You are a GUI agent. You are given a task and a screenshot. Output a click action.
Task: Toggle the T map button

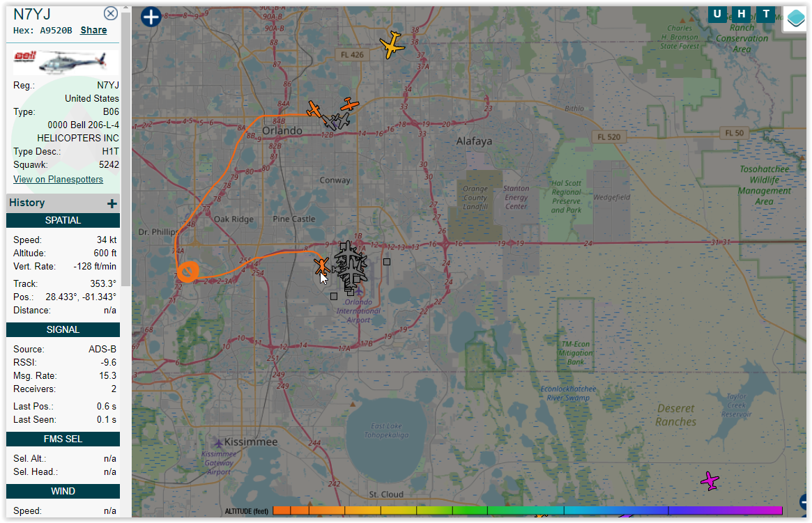[766, 14]
